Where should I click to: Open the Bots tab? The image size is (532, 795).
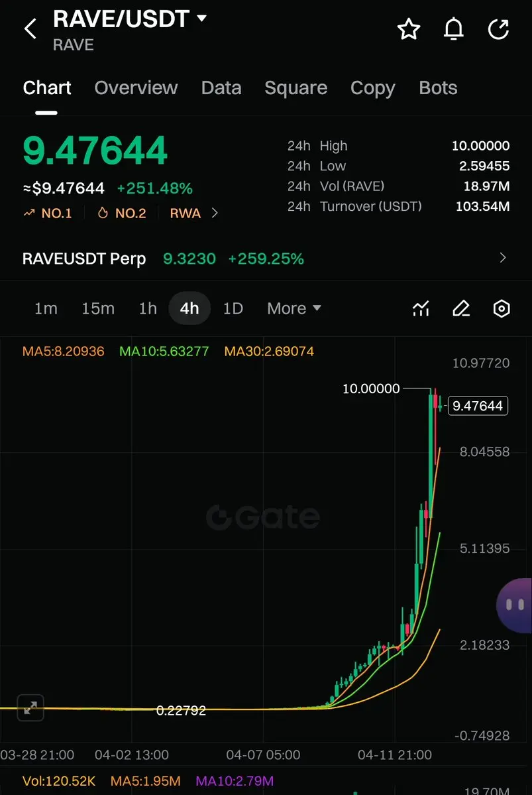coord(438,88)
